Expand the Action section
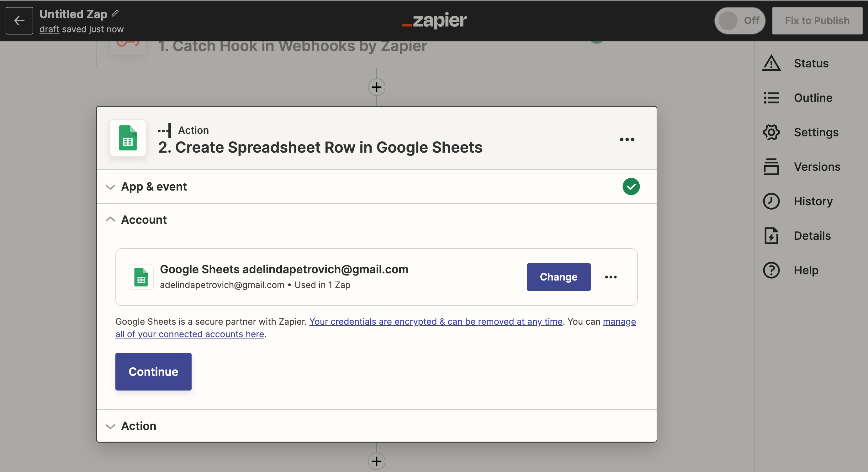868x472 pixels. click(x=376, y=426)
